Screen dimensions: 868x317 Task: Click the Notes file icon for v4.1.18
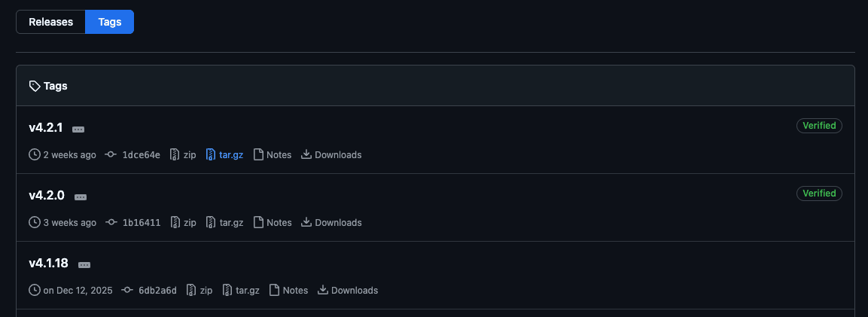pos(275,291)
